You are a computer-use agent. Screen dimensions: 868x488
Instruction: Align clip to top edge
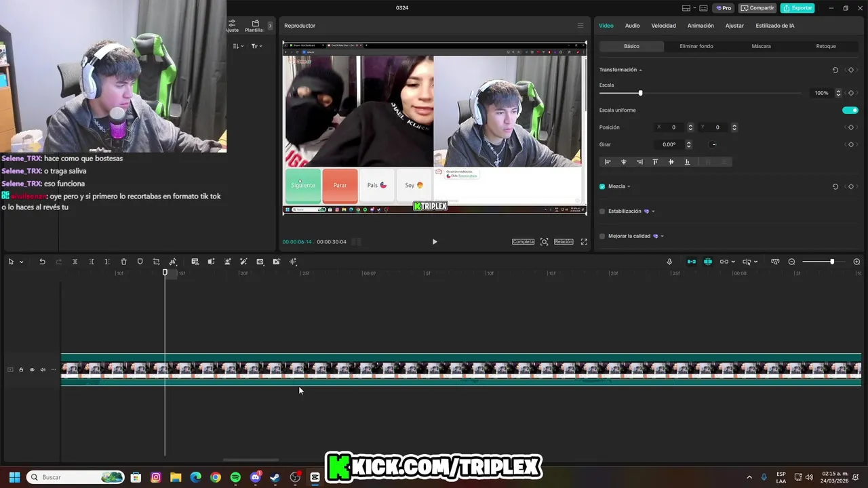point(655,162)
